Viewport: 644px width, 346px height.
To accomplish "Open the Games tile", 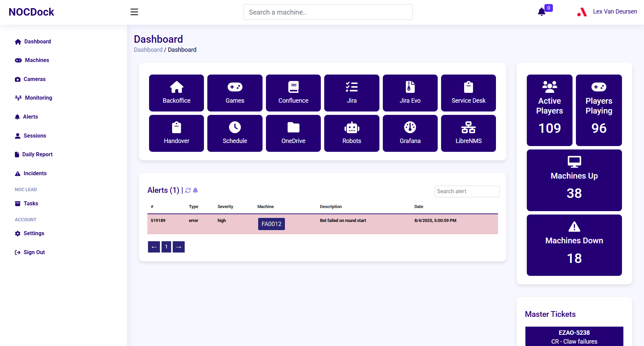I will tap(235, 93).
